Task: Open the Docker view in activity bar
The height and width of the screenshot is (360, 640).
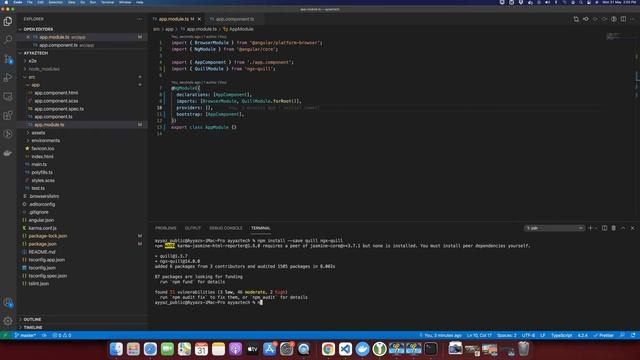Action: pyautogui.click(x=8, y=153)
